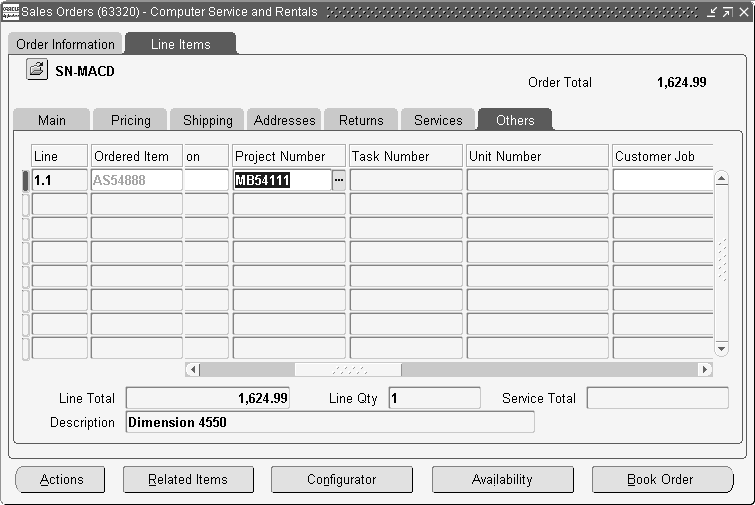Click the SN-MACD label
This screenshot has width=755, height=505.
click(85, 71)
